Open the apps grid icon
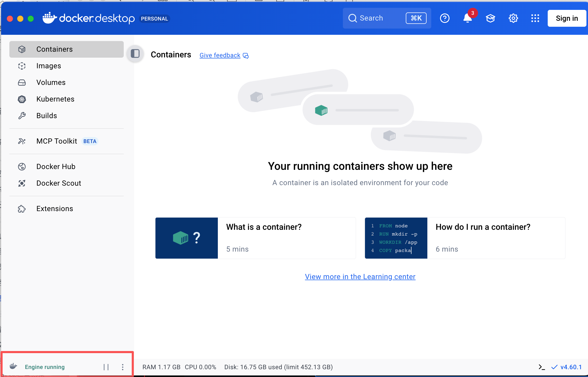The image size is (588, 377). pos(535,18)
